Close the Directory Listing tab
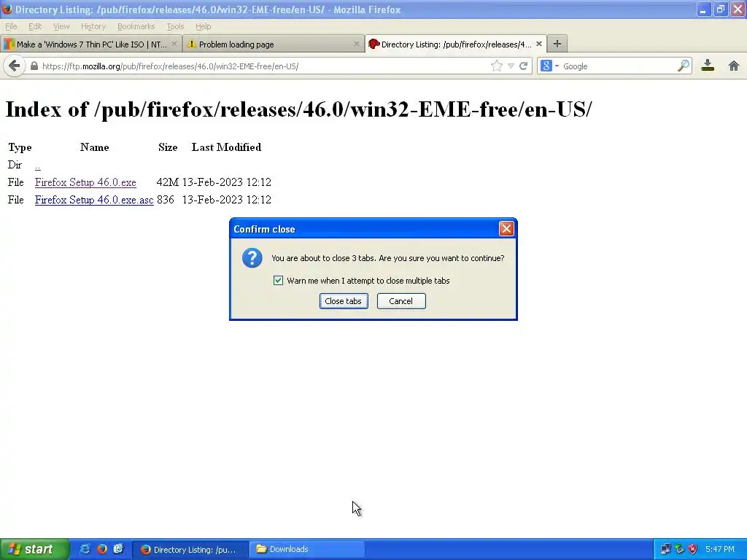This screenshot has width=747, height=560. click(x=539, y=44)
